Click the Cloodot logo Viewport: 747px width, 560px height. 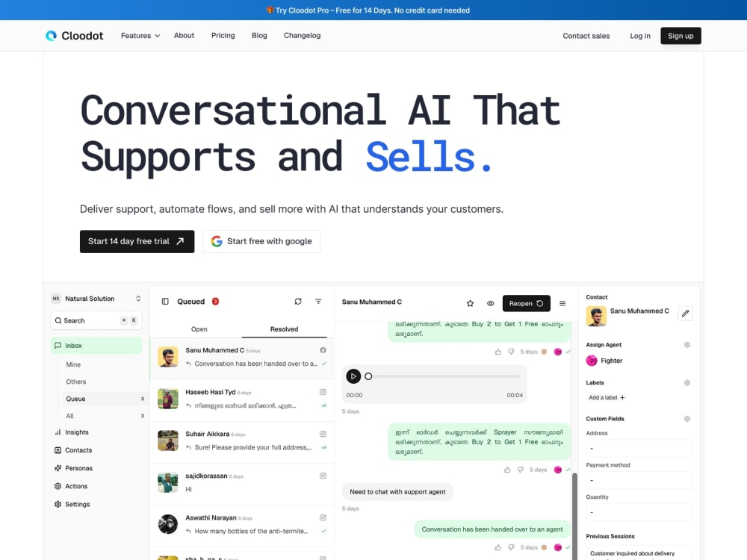pos(74,36)
